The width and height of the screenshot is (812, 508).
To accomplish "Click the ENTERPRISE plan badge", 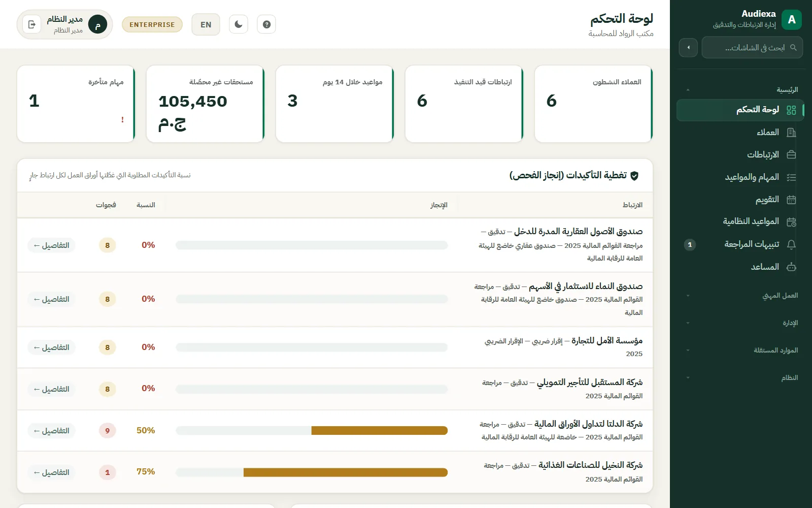I will click(152, 24).
